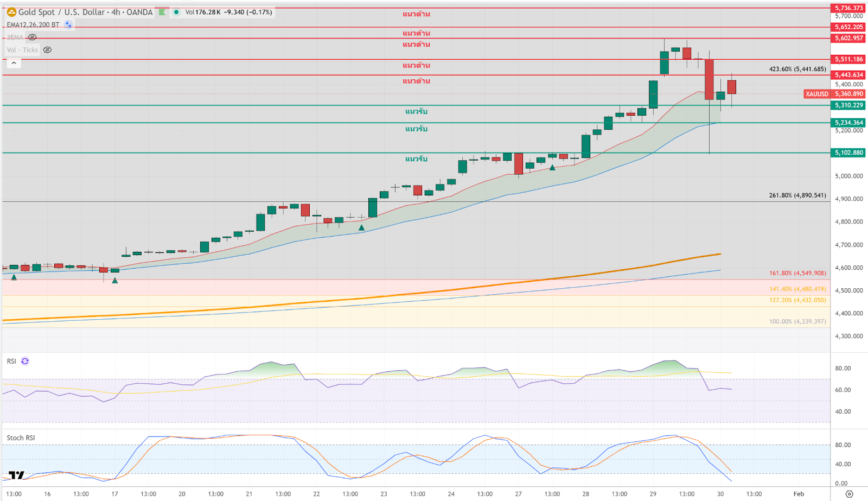Select the RSI indicator label
The image size is (868, 501).
click(x=11, y=361)
